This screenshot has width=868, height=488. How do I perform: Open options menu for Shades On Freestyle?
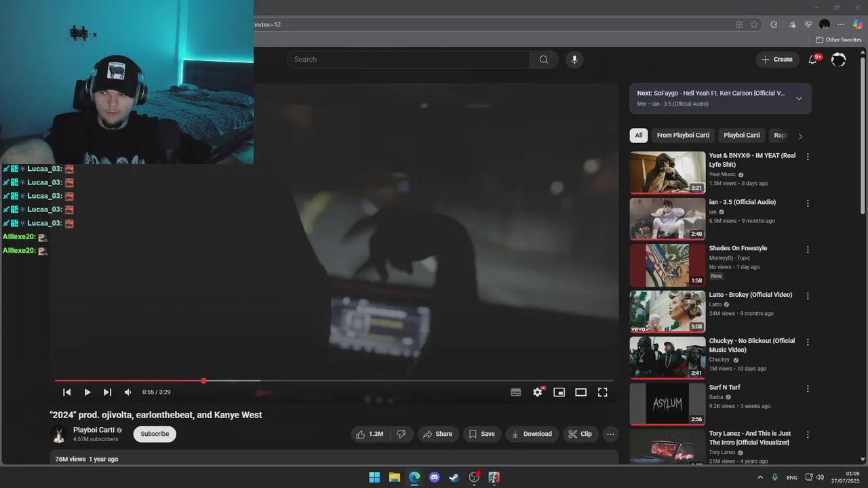808,249
